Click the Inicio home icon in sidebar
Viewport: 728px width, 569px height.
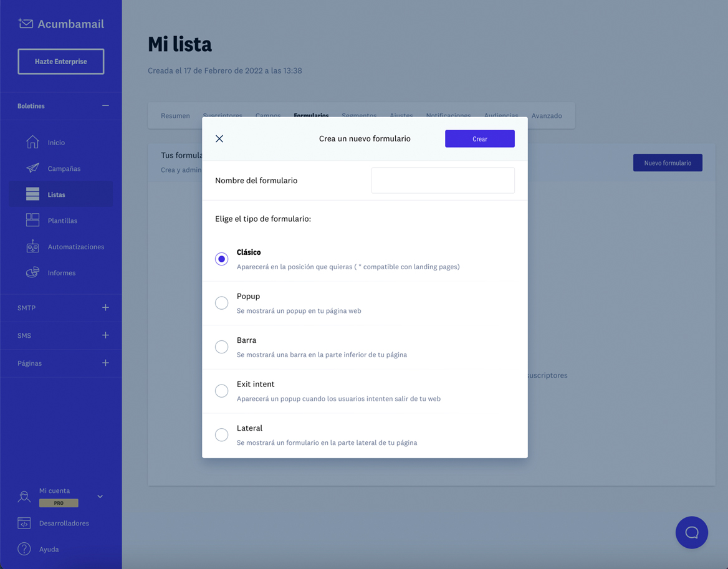pyautogui.click(x=32, y=142)
